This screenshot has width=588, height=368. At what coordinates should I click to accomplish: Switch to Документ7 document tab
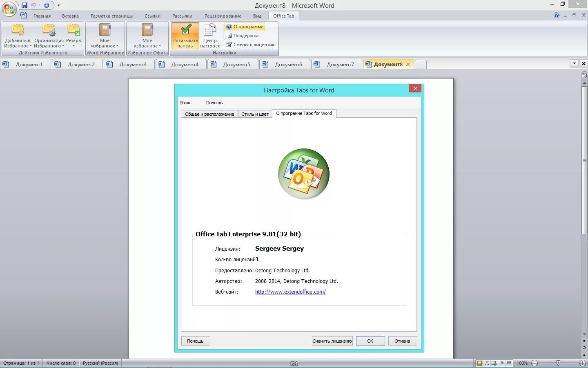click(x=336, y=64)
